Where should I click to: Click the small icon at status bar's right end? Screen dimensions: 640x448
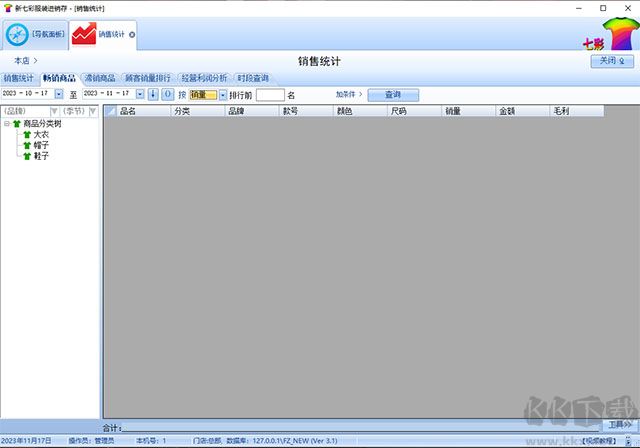(628, 441)
